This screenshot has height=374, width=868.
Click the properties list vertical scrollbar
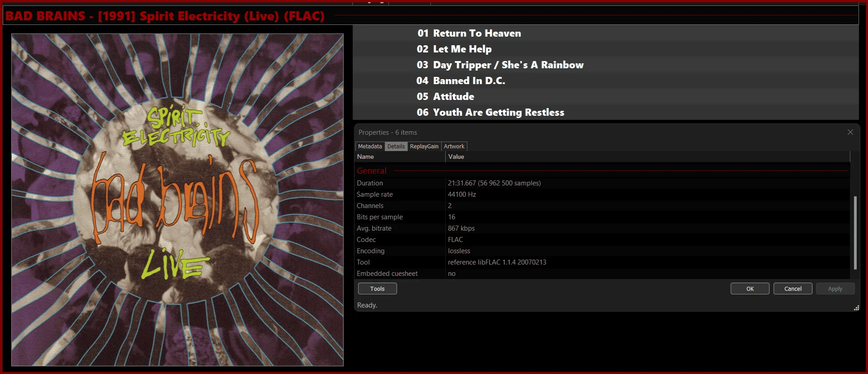tap(855, 232)
